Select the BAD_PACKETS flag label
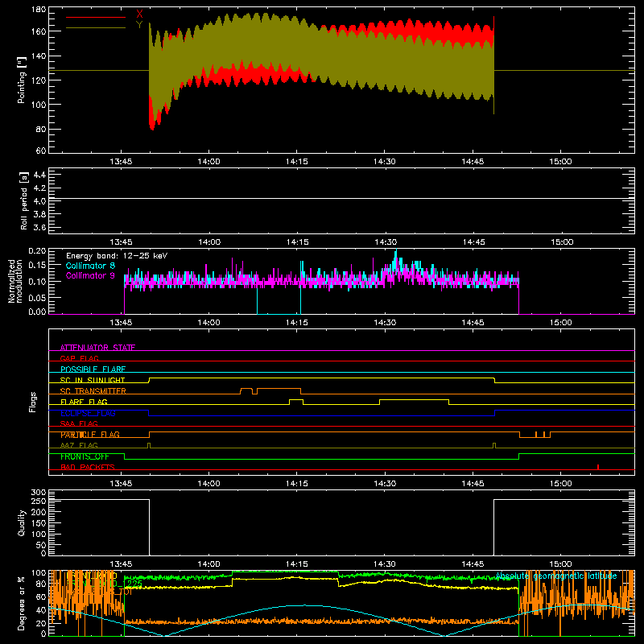644x644 pixels. 88,467
